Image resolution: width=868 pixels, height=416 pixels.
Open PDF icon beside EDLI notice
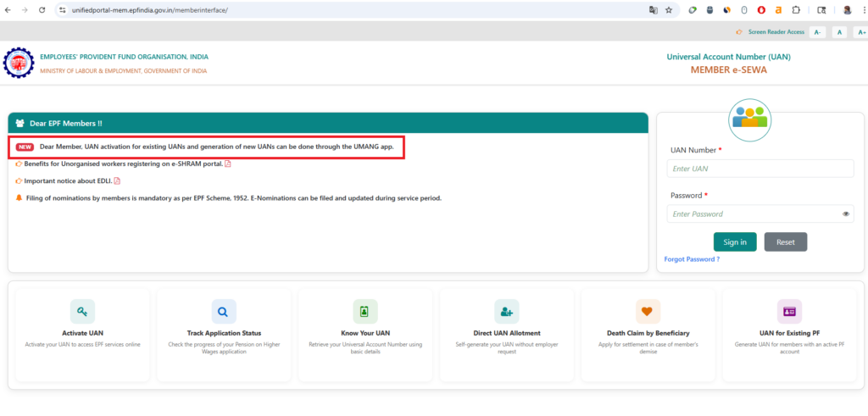(x=117, y=180)
